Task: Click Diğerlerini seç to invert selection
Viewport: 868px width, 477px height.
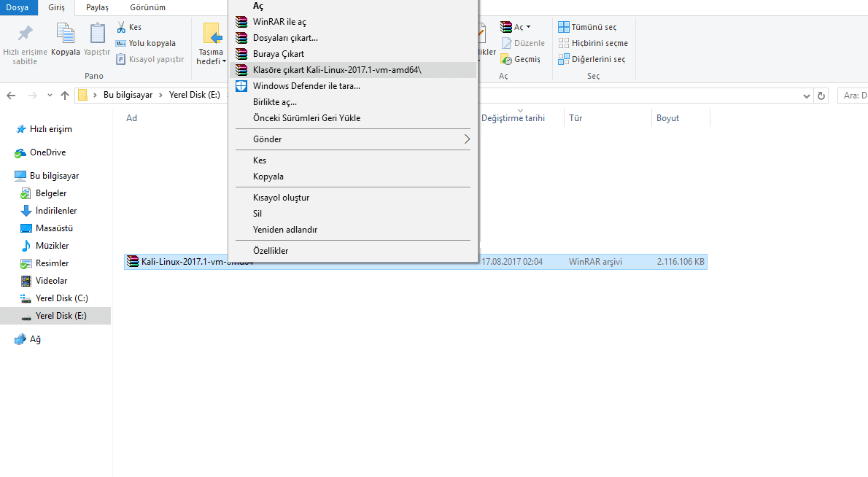Action: coord(592,59)
